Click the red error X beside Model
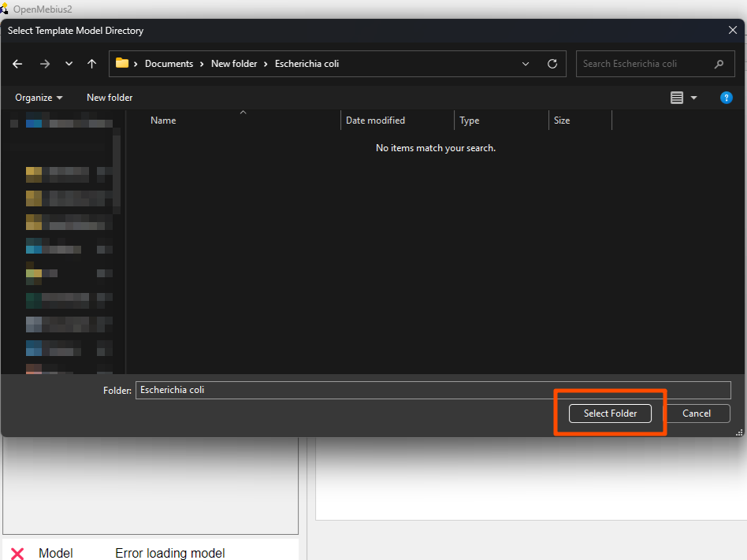 [18, 553]
